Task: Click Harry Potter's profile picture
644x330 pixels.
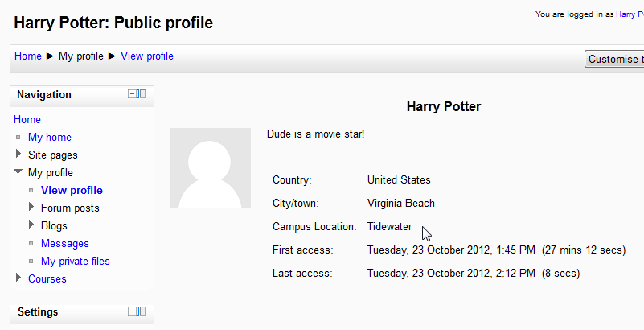Action: pyautogui.click(x=211, y=168)
